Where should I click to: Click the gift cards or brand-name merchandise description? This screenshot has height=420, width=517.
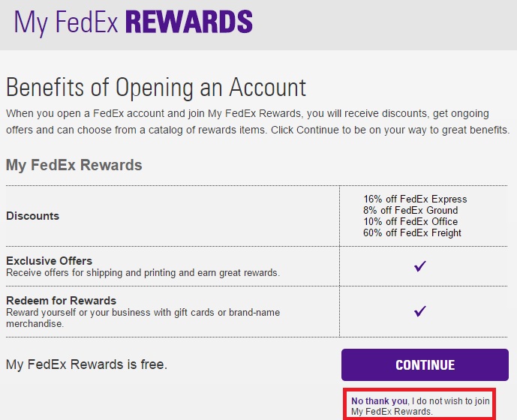143,318
